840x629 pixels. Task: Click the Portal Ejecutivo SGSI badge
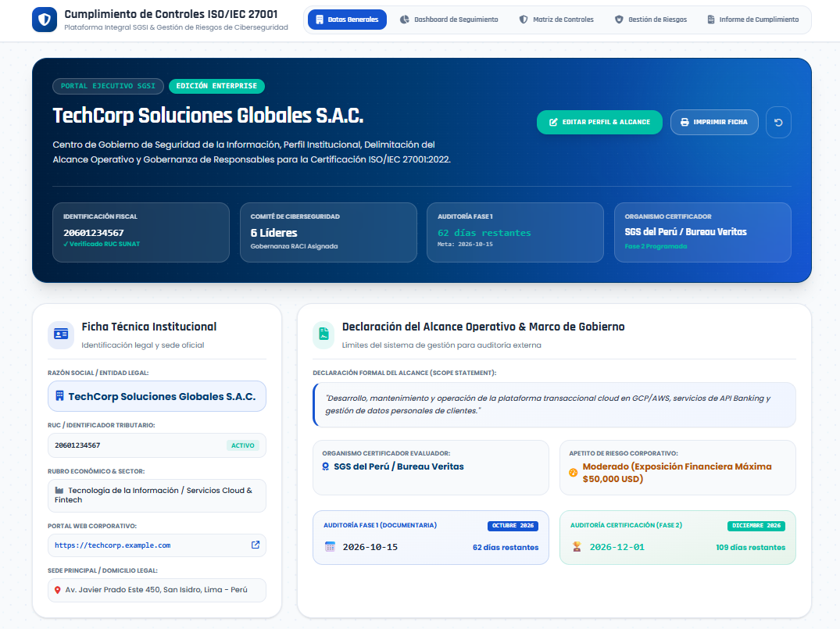point(108,86)
